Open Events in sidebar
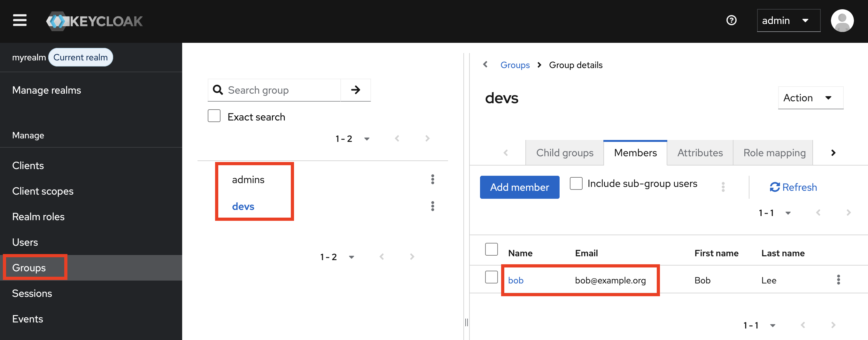Viewport: 868px width, 340px height. [91, 319]
